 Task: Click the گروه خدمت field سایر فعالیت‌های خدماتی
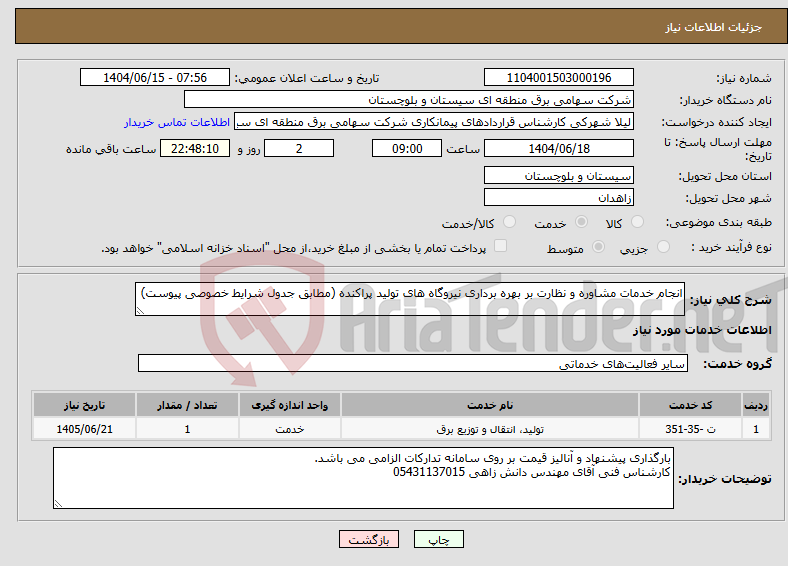(413, 363)
